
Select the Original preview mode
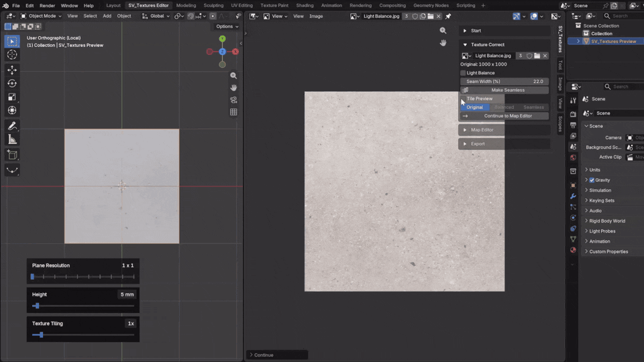point(474,107)
